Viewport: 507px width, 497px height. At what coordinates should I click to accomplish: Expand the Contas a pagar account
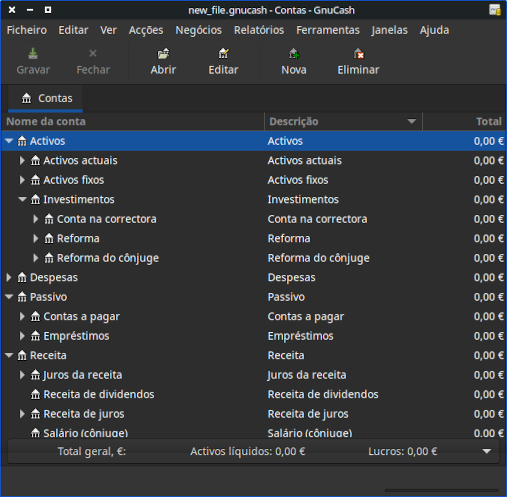tap(22, 317)
